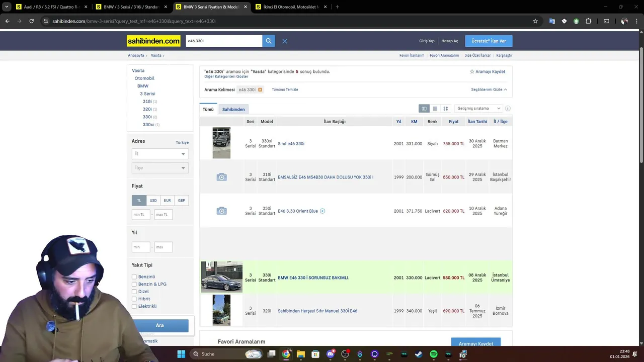Select GBP currency
644x362 pixels.
[x=181, y=201]
